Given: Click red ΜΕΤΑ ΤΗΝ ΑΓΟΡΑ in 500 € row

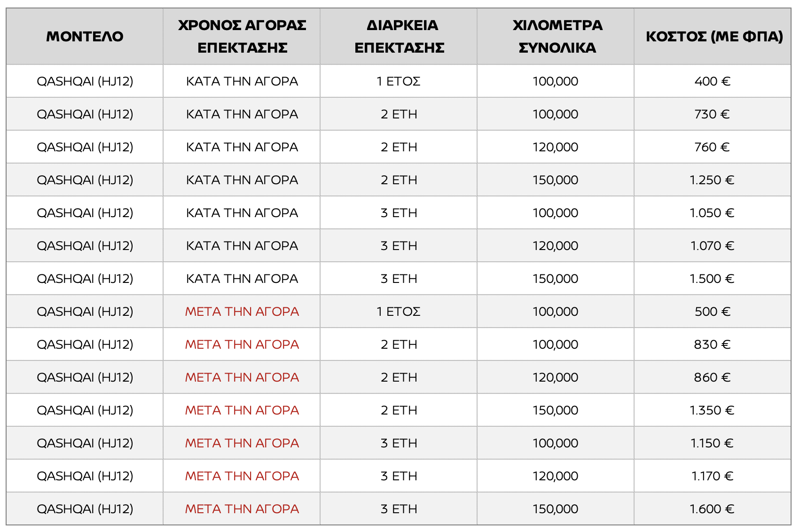Looking at the screenshot, I should click(242, 312).
